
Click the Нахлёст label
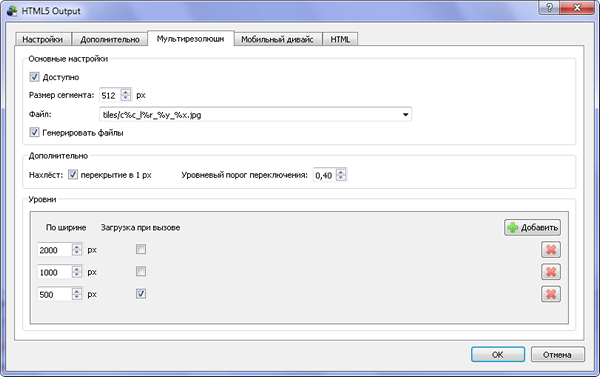click(x=46, y=175)
